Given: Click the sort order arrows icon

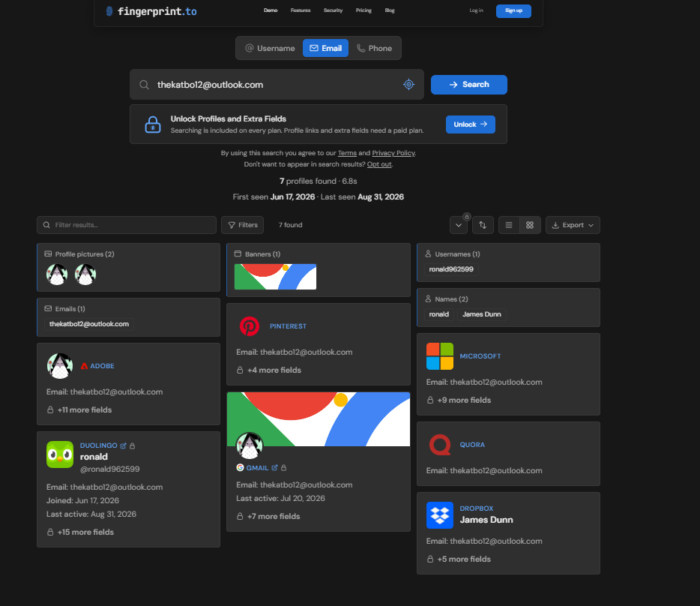Looking at the screenshot, I should (x=483, y=225).
